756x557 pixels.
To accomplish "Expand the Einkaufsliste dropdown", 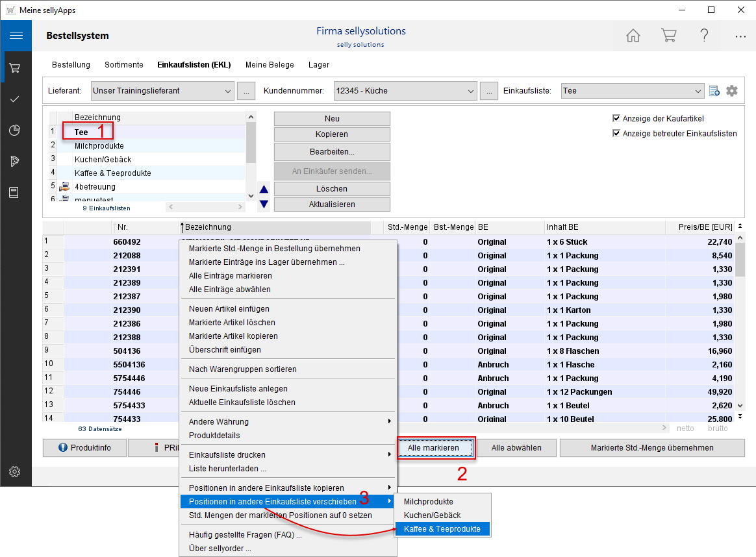I will 698,91.
